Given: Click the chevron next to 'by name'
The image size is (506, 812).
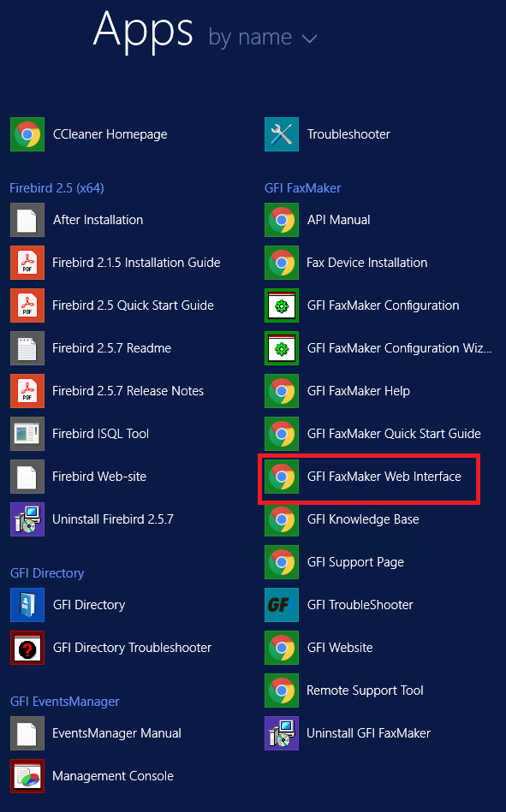Looking at the screenshot, I should tap(310, 39).
